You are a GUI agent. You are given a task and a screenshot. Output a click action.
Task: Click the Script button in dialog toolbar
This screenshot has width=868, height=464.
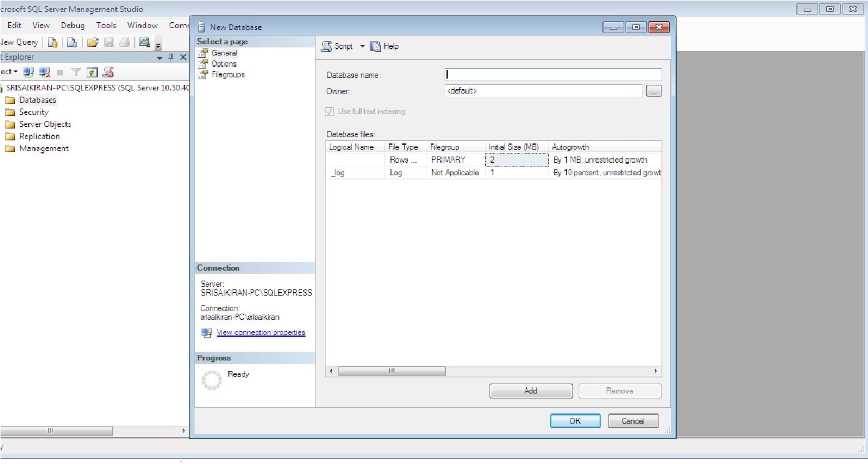pyautogui.click(x=337, y=46)
